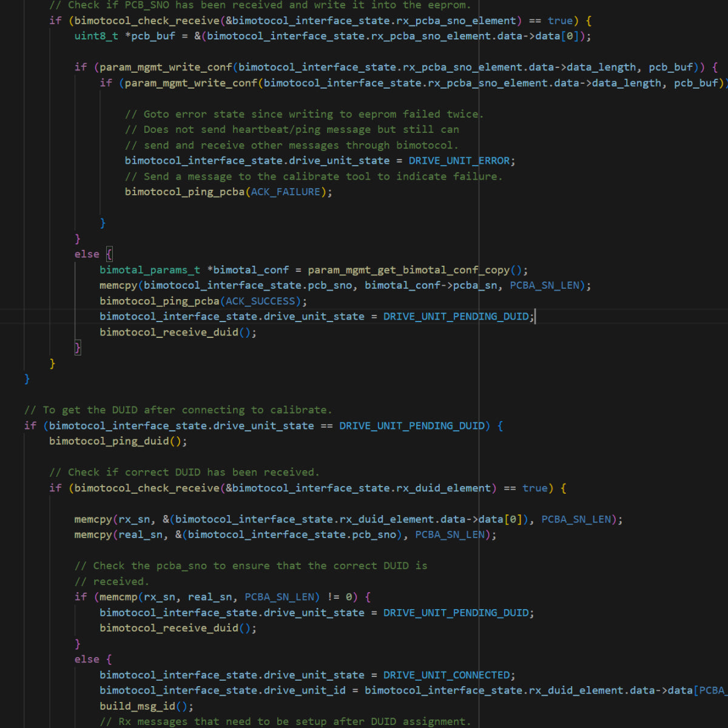Click comment 'Does not send heartbeat/ping message'
The height and width of the screenshot is (728, 728).
coord(292,129)
